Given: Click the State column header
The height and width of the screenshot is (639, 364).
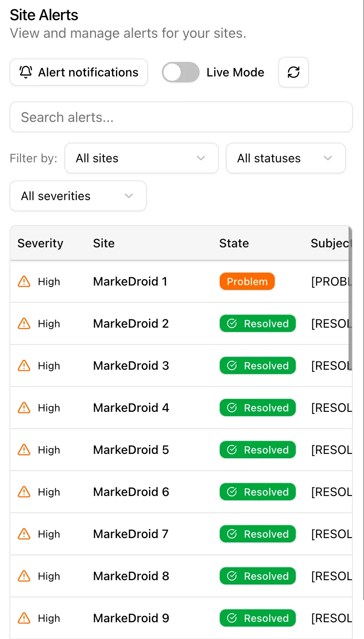Looking at the screenshot, I should 234,243.
